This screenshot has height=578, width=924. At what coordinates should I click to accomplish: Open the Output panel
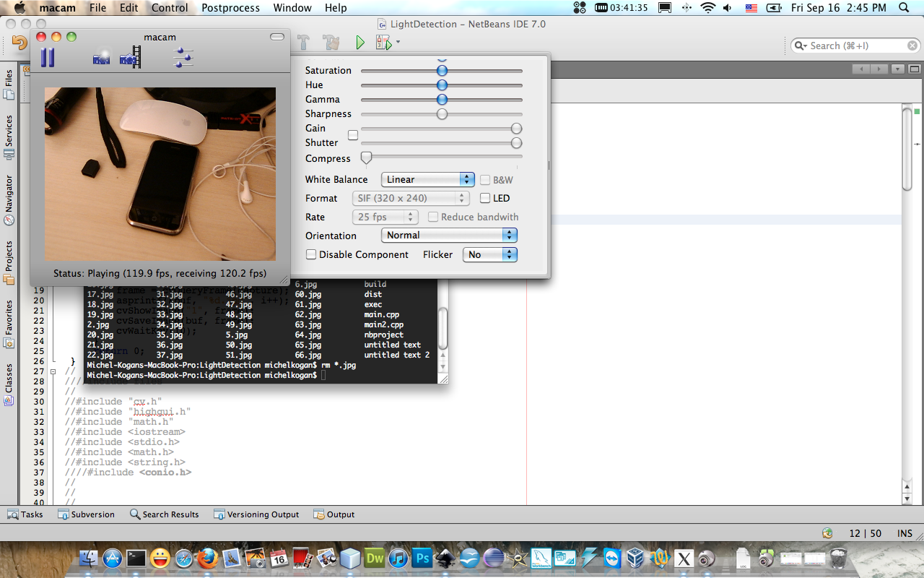[334, 514]
